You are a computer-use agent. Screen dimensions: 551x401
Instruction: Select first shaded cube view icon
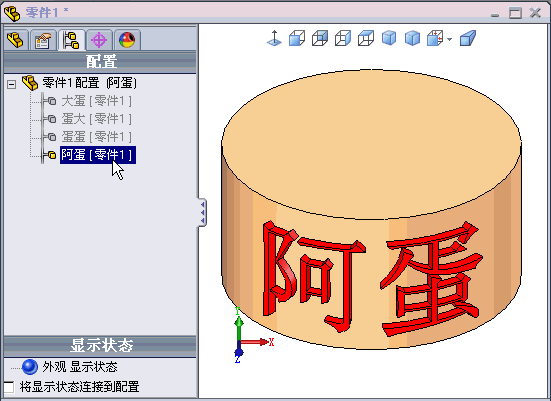[297, 38]
